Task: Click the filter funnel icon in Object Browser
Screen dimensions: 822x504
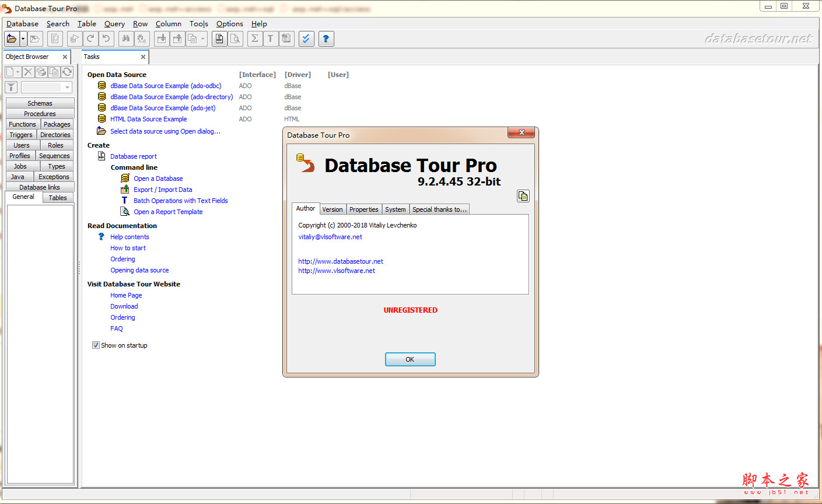Action: 11,87
